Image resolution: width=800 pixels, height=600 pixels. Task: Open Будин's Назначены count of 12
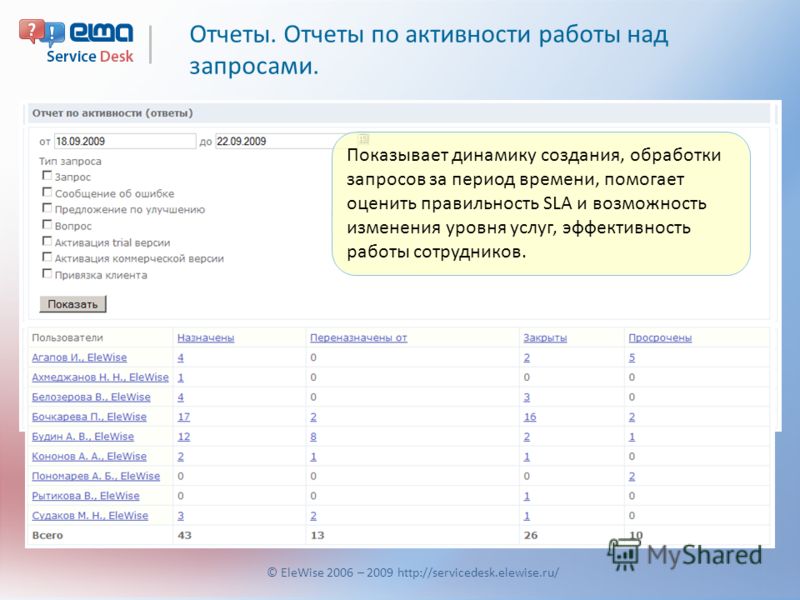click(184, 437)
